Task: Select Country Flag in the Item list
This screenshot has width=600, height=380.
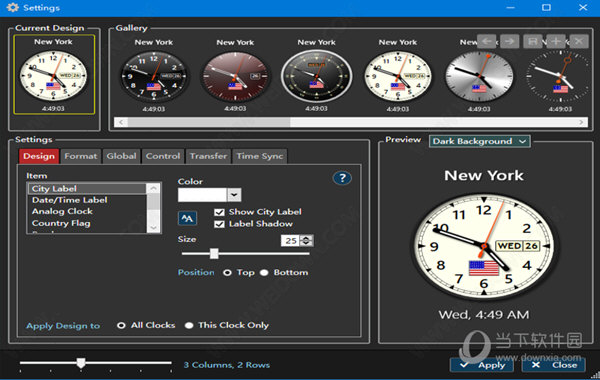Action: pos(87,223)
